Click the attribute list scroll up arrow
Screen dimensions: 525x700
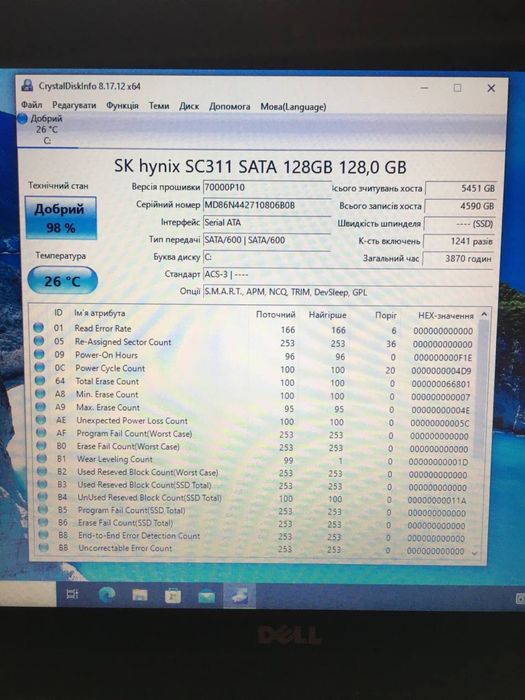pyautogui.click(x=484, y=315)
